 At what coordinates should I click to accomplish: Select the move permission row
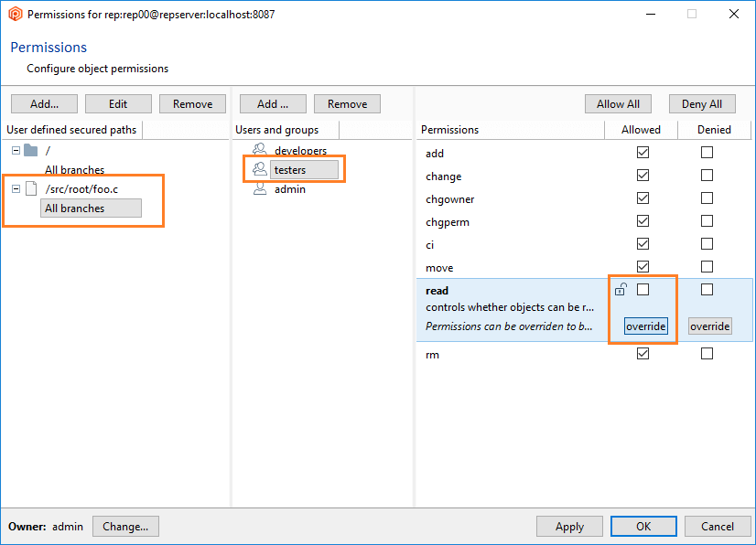point(584,267)
